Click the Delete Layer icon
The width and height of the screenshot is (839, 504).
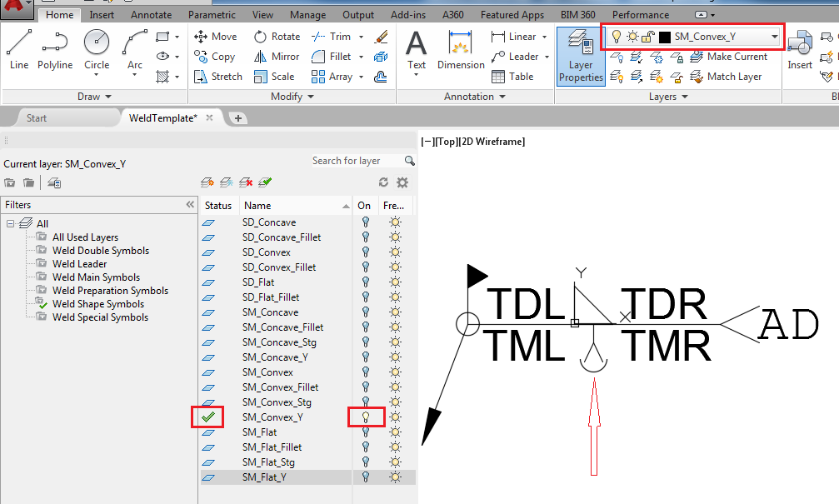pyautogui.click(x=246, y=182)
